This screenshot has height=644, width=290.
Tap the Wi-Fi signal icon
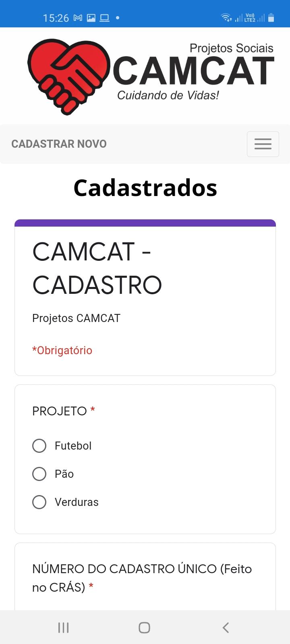[x=226, y=17]
